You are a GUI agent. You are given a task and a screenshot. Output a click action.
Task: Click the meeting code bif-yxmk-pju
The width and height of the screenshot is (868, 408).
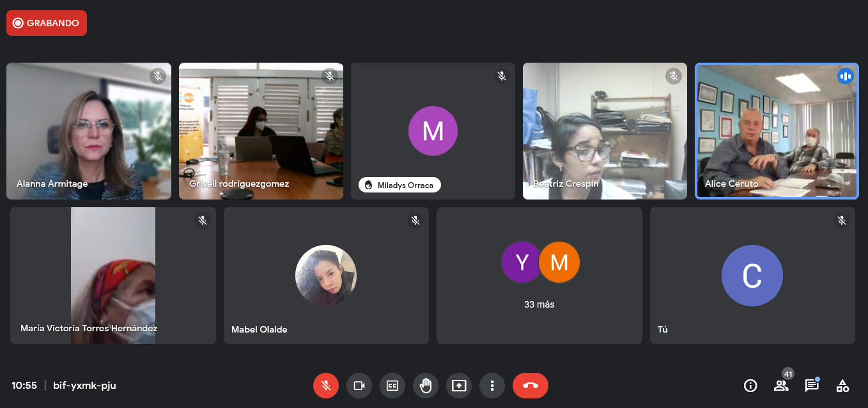click(x=84, y=386)
